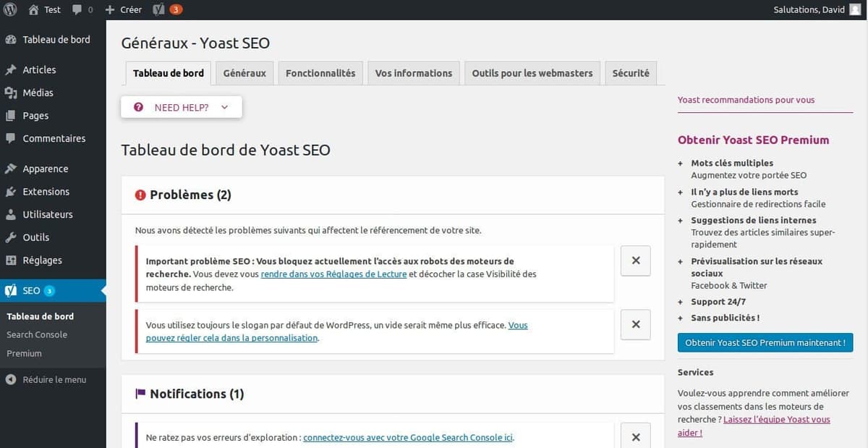Image resolution: width=868 pixels, height=448 pixels.
Task: Select the Yoast SEO sidebar icon
Action: (x=11, y=290)
